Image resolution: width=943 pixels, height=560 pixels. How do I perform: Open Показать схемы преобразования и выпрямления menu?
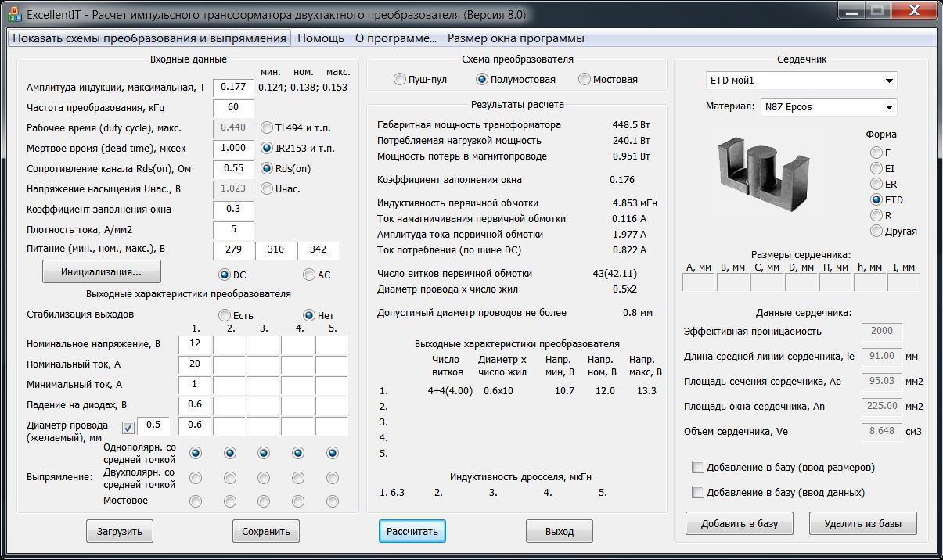149,38
